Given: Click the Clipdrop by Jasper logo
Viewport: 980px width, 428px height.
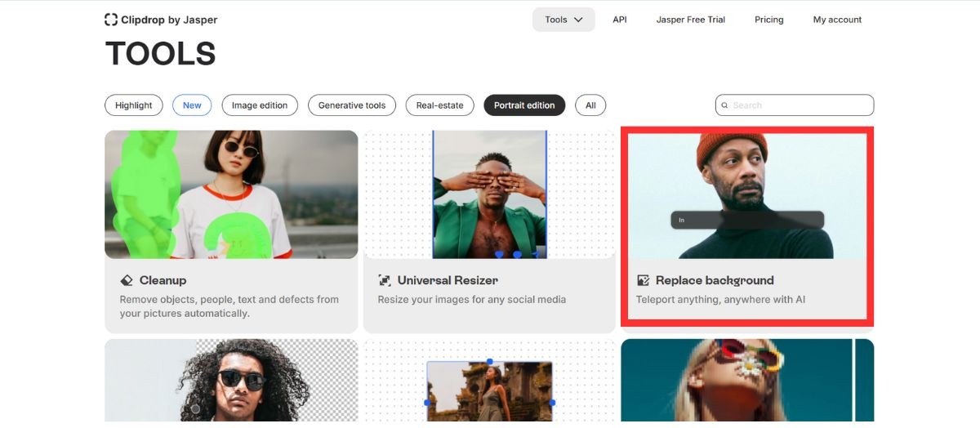Looking at the screenshot, I should 161,20.
